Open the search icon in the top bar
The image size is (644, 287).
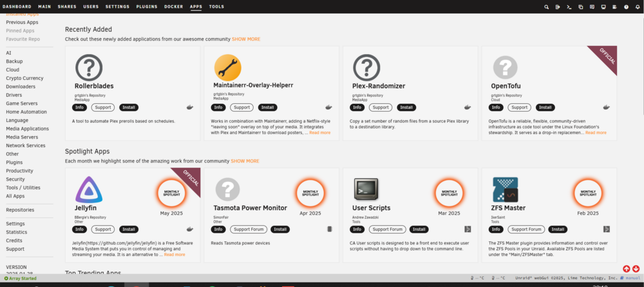546,7
